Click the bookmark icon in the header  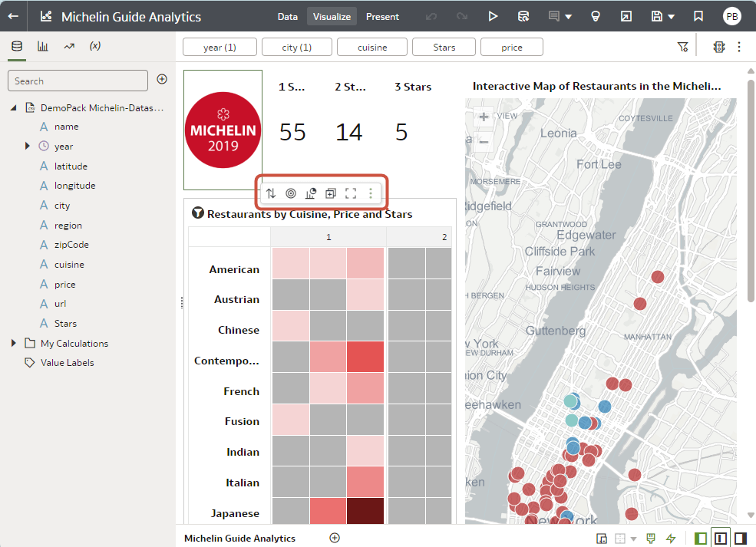698,16
